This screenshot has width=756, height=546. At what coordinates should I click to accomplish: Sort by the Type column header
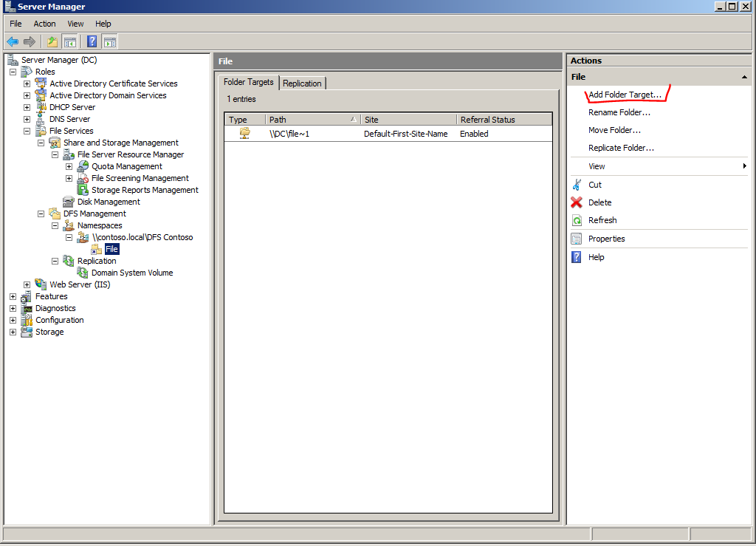click(x=245, y=120)
